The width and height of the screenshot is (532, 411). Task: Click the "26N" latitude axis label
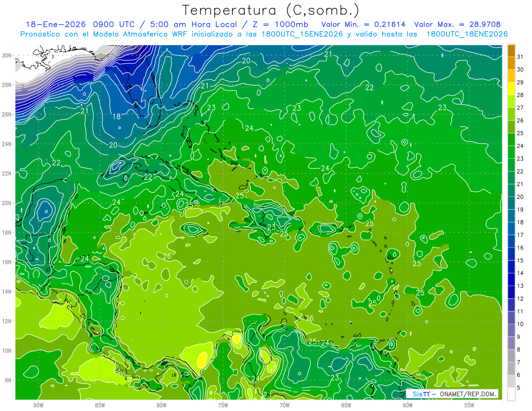[8, 114]
